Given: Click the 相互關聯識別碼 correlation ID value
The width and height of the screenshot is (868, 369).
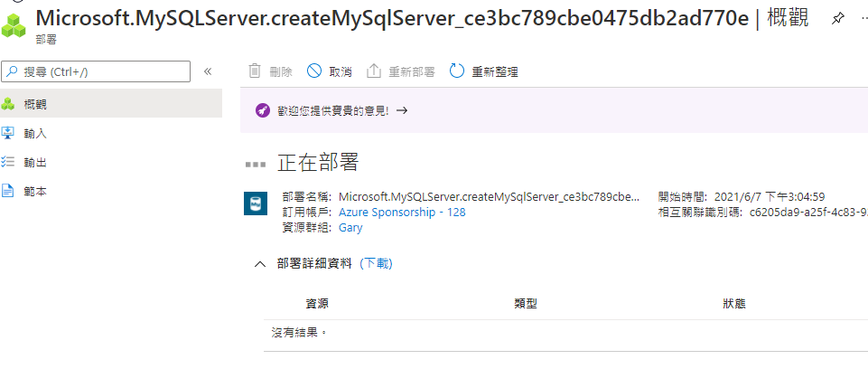Looking at the screenshot, I should tap(808, 213).
